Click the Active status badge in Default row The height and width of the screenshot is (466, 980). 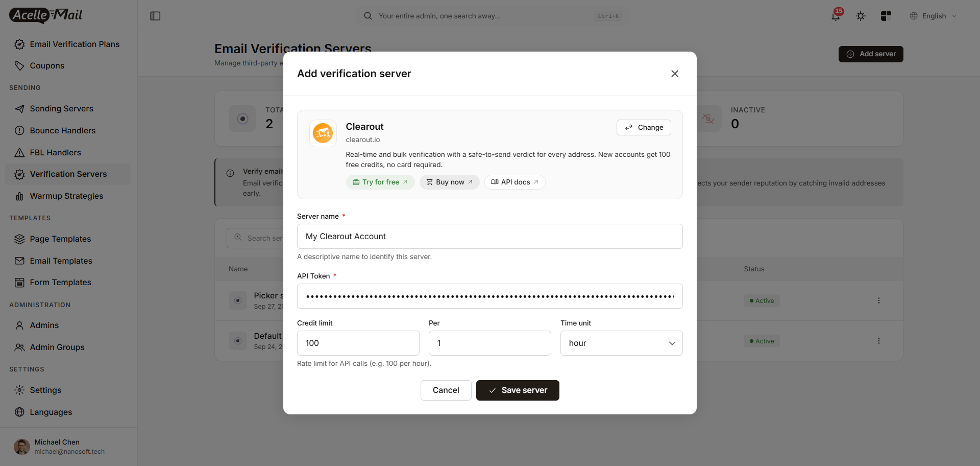point(762,341)
